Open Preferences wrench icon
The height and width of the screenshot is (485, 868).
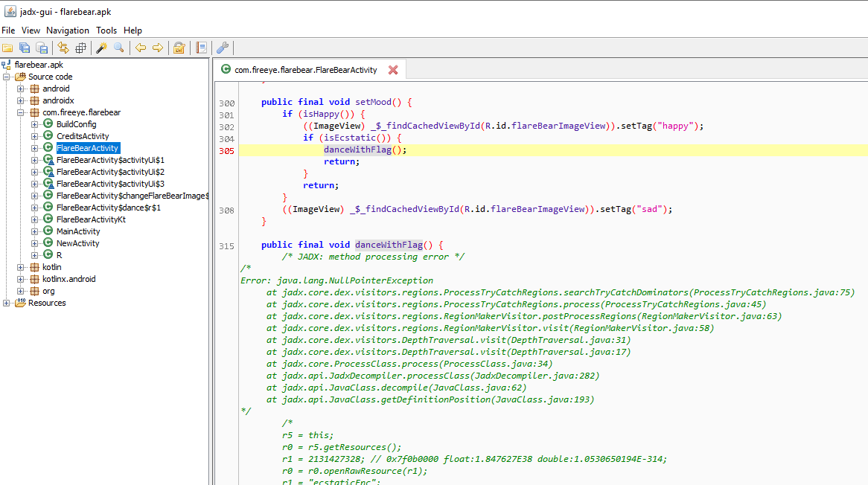(223, 48)
